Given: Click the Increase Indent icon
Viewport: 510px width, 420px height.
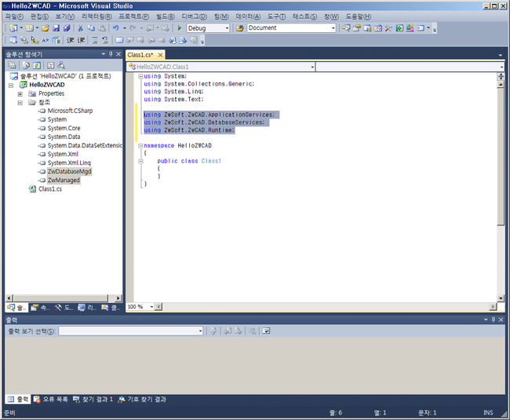Looking at the screenshot, I should [81, 40].
